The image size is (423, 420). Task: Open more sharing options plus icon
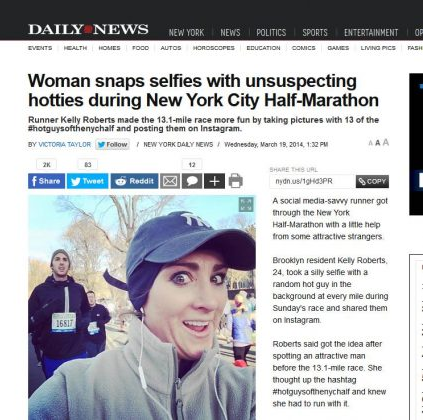pyautogui.click(x=214, y=181)
